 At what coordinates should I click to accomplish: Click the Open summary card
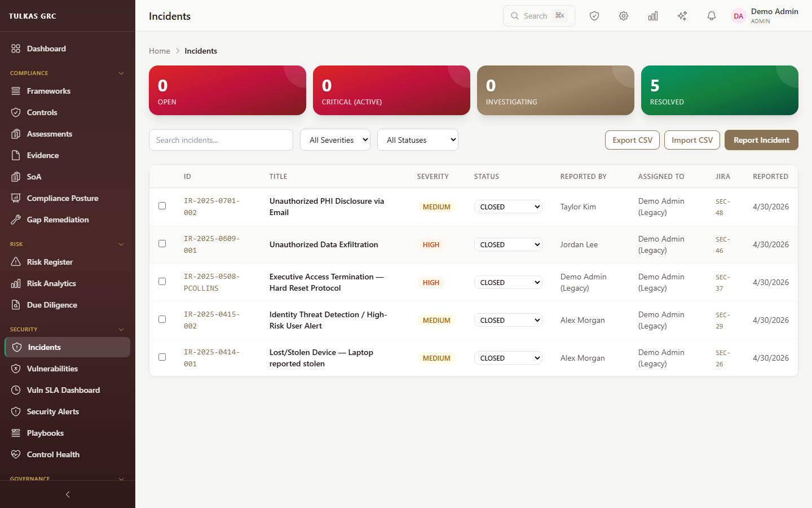tap(227, 90)
